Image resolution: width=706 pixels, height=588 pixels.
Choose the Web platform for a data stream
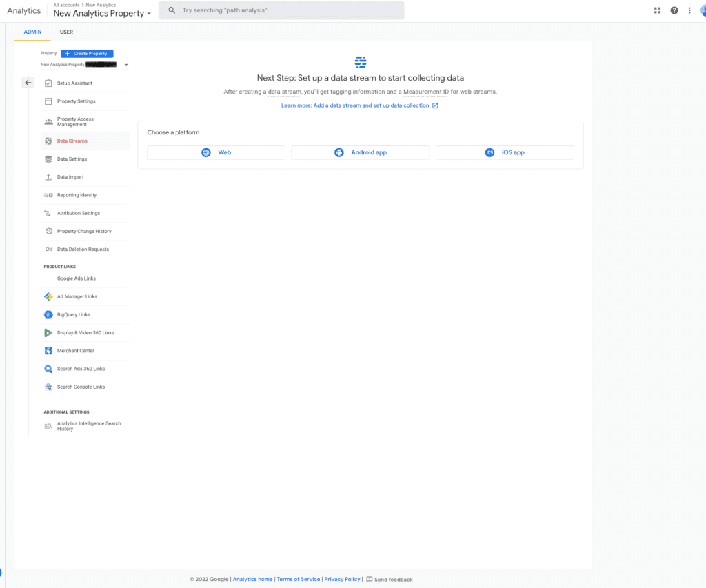point(216,152)
